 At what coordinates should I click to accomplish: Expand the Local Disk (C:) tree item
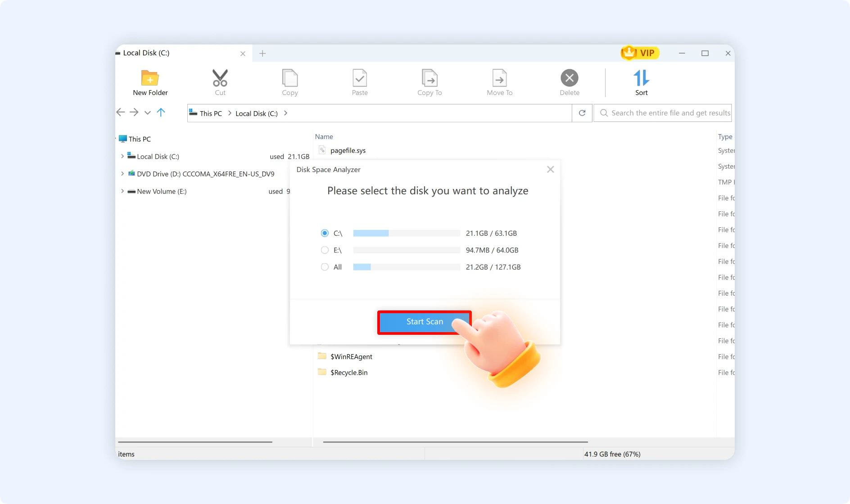click(x=122, y=156)
